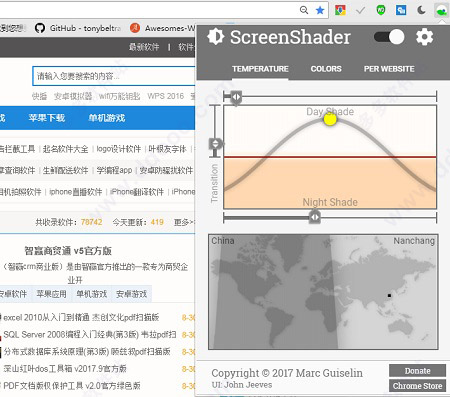The width and height of the screenshot is (450, 397).
Task: Open ScreenShader settings gear
Action: click(424, 37)
